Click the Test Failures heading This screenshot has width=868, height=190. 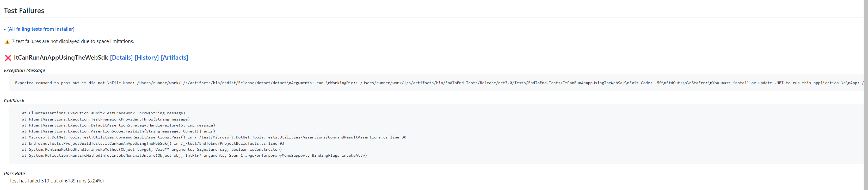tap(24, 10)
